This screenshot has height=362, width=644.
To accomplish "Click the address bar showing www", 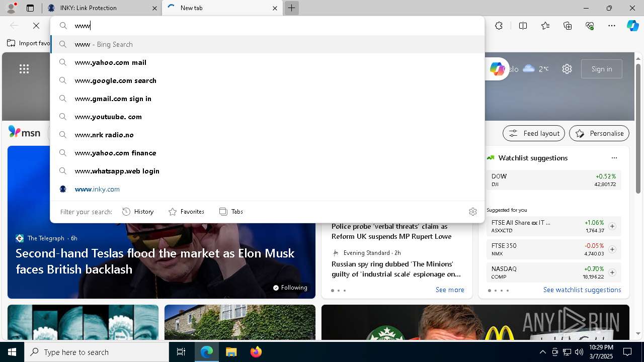I will click(267, 26).
